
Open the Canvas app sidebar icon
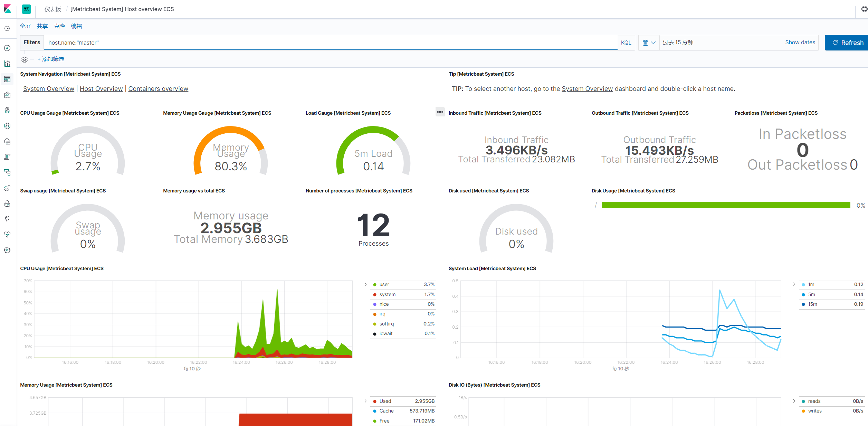pyautogui.click(x=7, y=95)
